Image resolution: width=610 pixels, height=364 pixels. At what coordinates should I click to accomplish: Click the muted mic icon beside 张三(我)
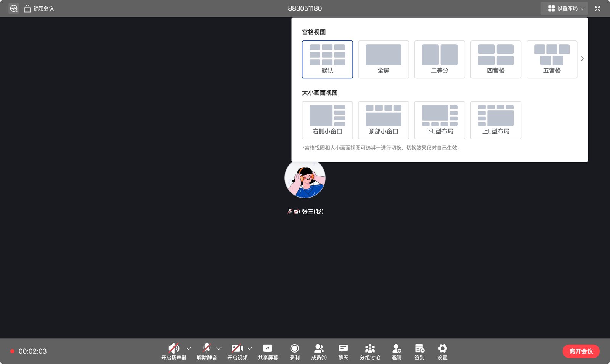coord(290,212)
